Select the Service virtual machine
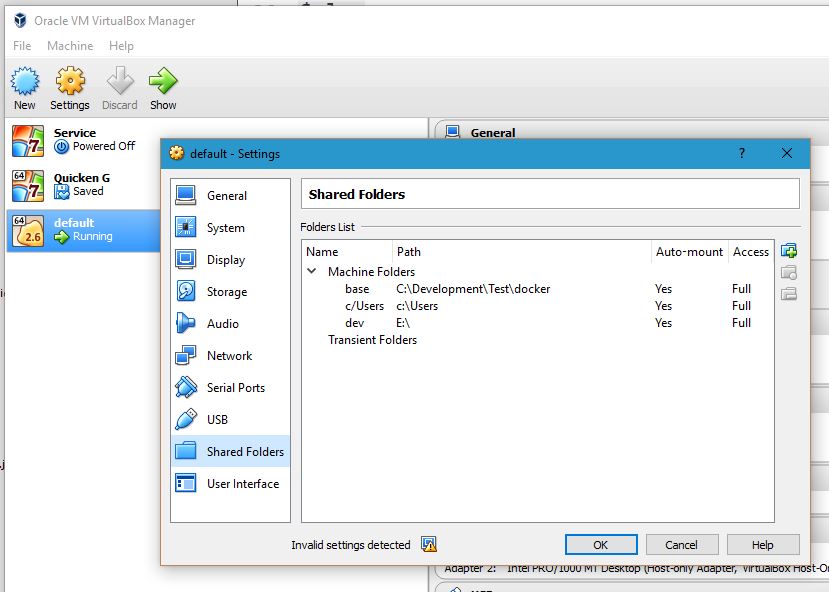 click(x=84, y=141)
